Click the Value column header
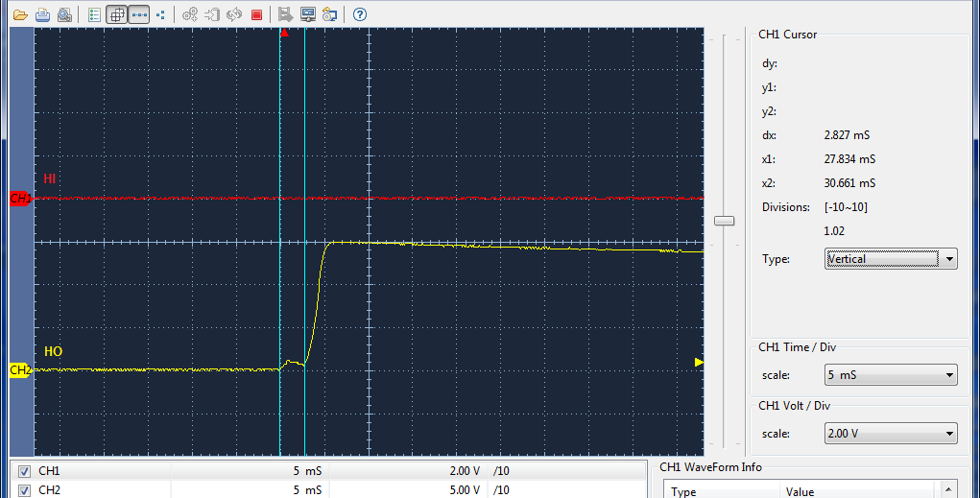980x498 pixels. tap(857, 490)
